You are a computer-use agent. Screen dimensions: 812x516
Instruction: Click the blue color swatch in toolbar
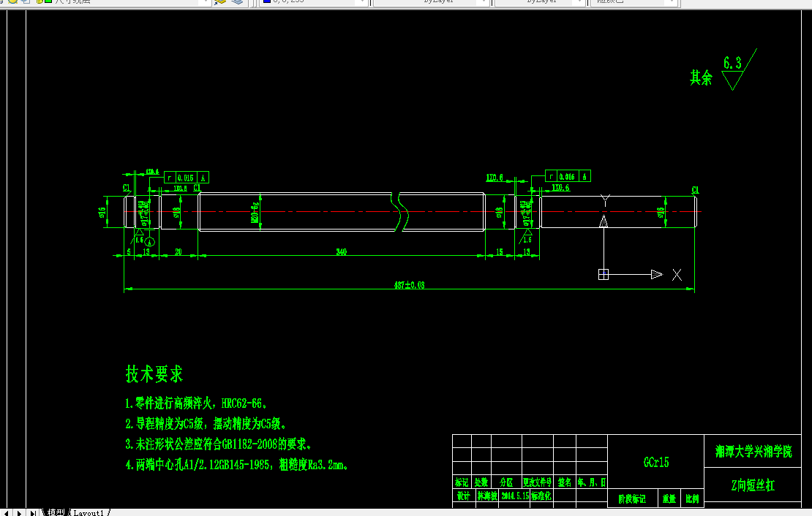267,1
